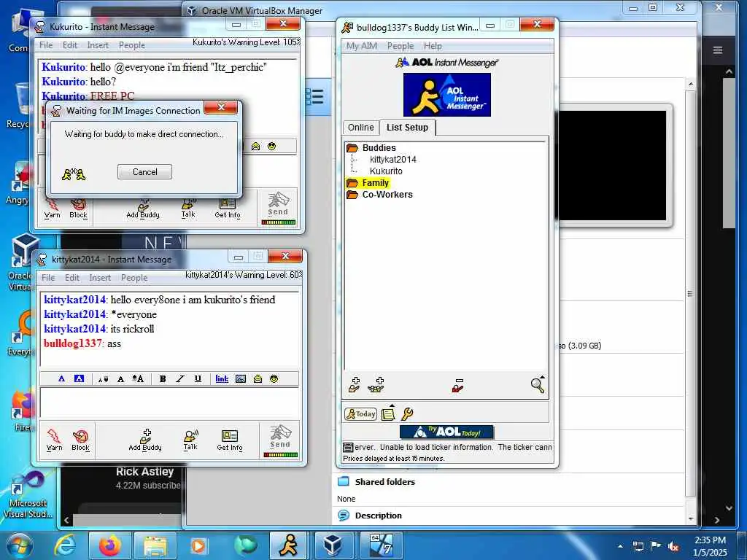
Task: Block kittykat2014 with the Block button
Action: click(x=80, y=439)
